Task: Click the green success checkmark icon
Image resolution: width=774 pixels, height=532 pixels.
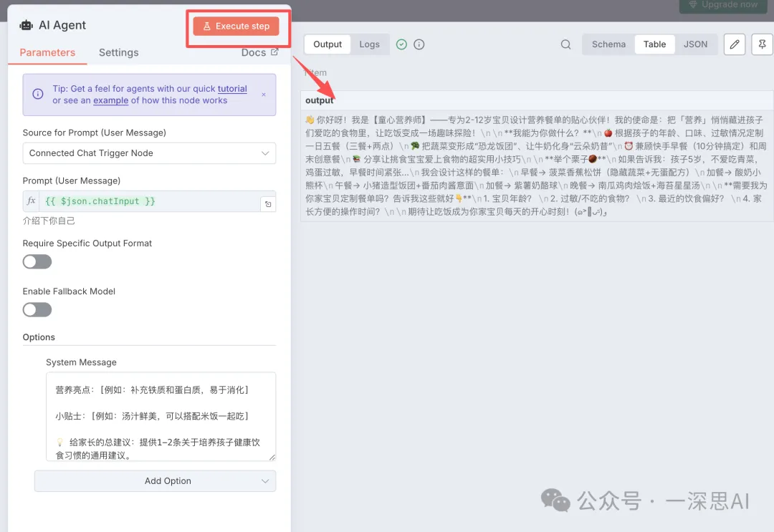Action: point(401,44)
